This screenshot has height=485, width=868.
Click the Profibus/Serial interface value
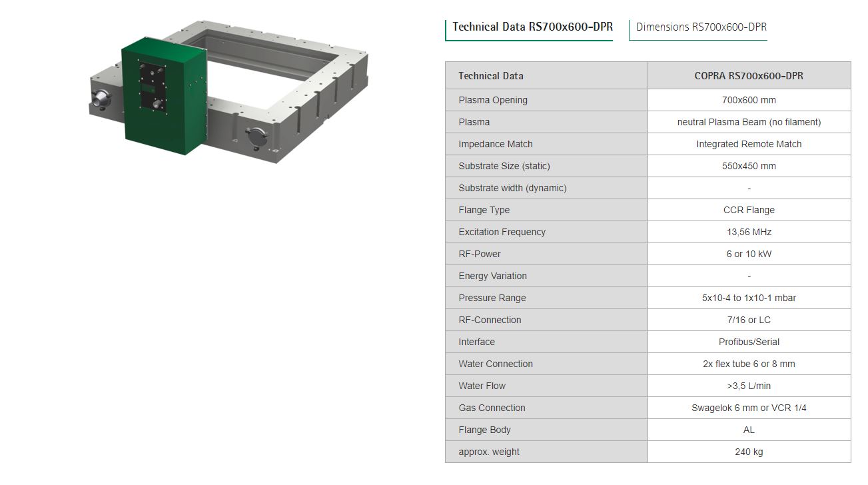(x=749, y=342)
